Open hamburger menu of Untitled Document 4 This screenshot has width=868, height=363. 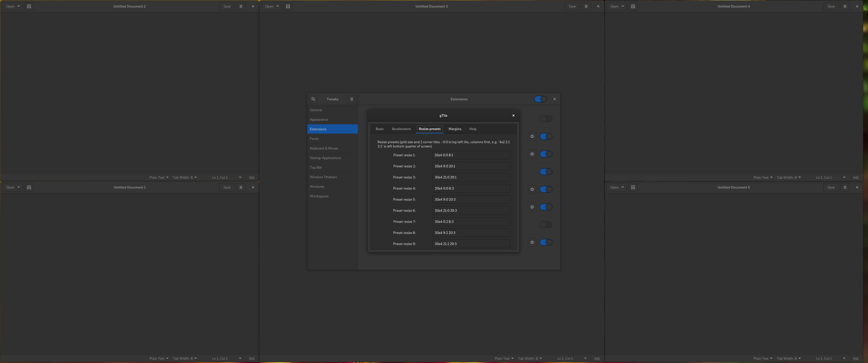point(845,6)
